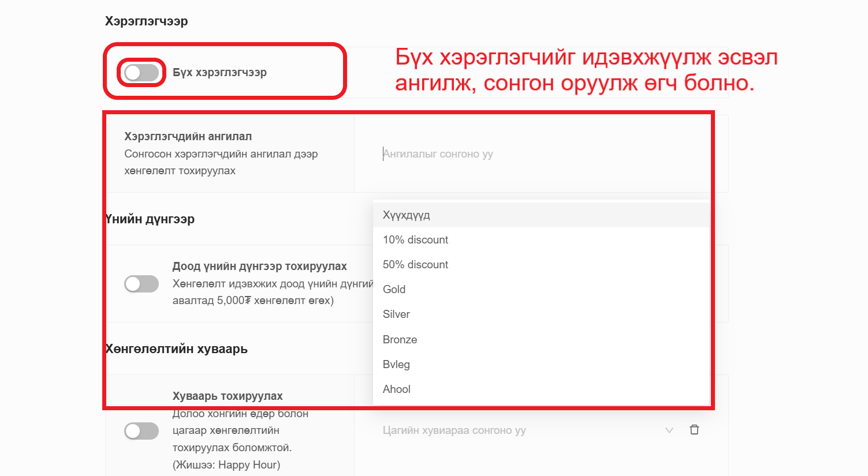Select the Bronze category
Viewport: 868px width, 476px height.
click(x=400, y=340)
